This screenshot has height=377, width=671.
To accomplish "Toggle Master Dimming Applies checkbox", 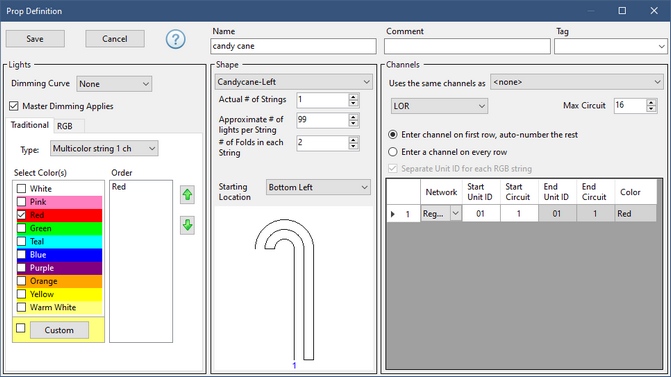I will 14,106.
